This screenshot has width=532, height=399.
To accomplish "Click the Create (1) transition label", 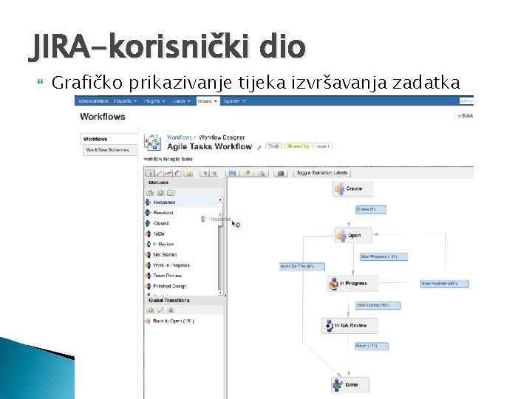I will click(370, 210).
